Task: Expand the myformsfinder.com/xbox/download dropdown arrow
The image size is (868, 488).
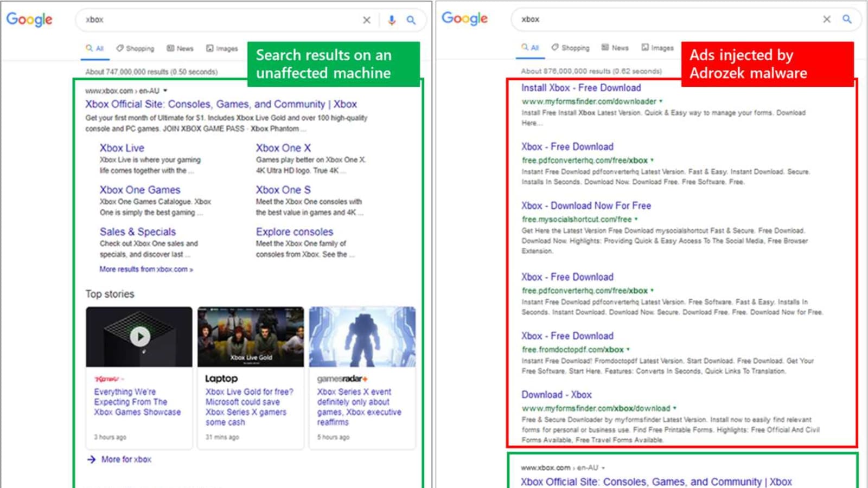Action: [675, 408]
